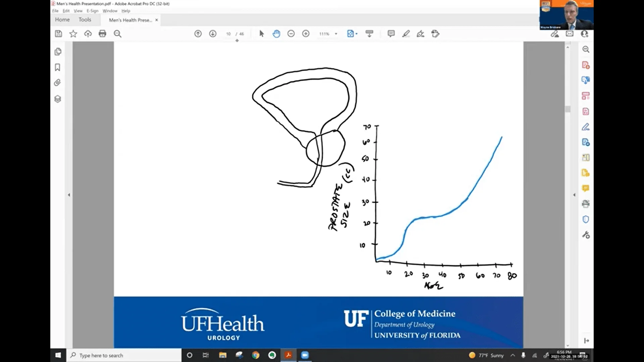This screenshot has width=644, height=362.
Task: Choose the selection arrow tool
Action: click(262, 34)
